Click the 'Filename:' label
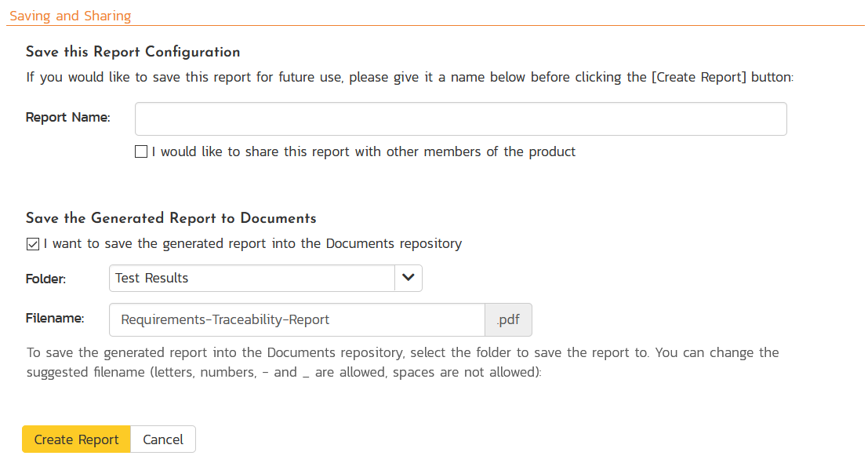This screenshot has height=463, width=868. coord(55,319)
